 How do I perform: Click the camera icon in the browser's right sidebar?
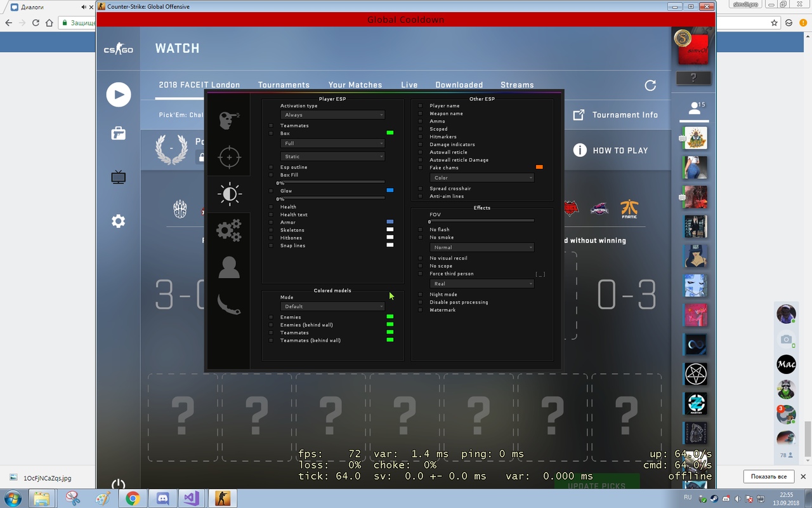pos(786,339)
